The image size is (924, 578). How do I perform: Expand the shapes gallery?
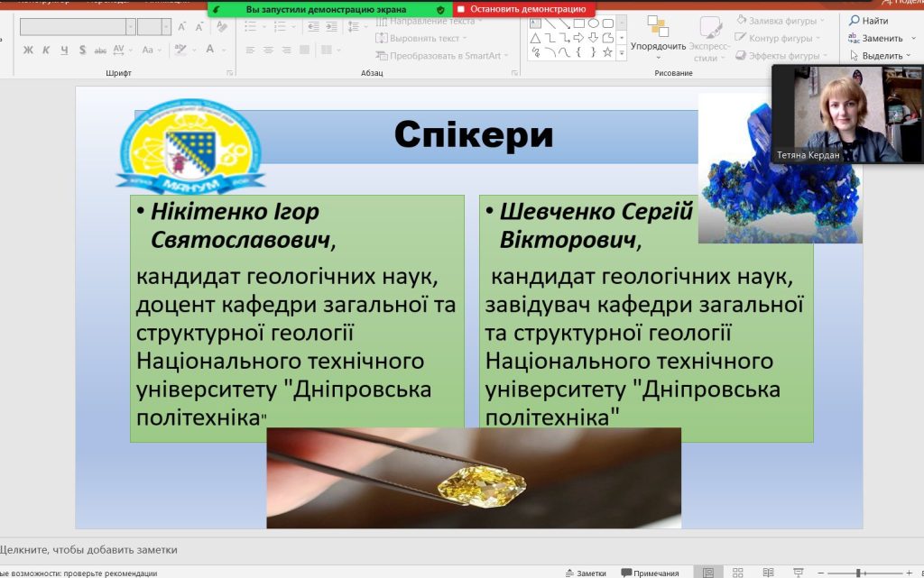point(621,53)
